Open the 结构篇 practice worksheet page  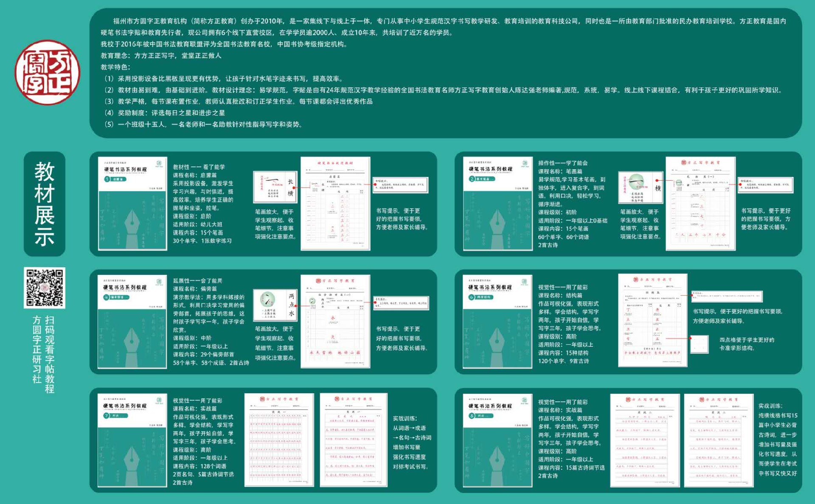pyautogui.click(x=653, y=320)
